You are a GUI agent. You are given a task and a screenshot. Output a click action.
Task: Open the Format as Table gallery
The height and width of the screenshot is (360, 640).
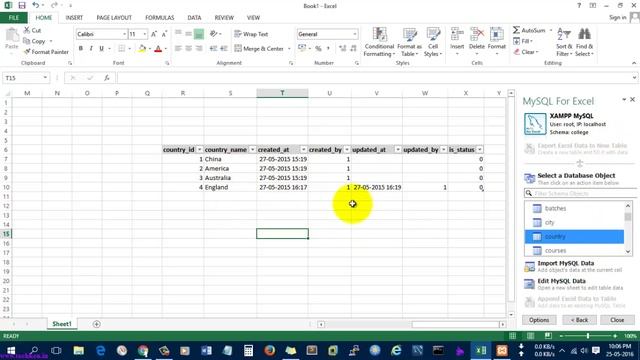(409, 42)
